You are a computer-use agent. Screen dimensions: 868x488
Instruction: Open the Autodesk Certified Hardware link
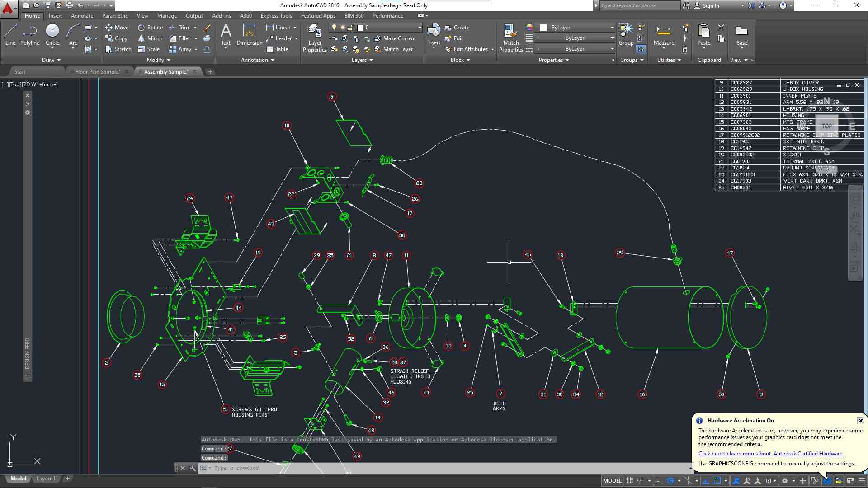(x=770, y=454)
